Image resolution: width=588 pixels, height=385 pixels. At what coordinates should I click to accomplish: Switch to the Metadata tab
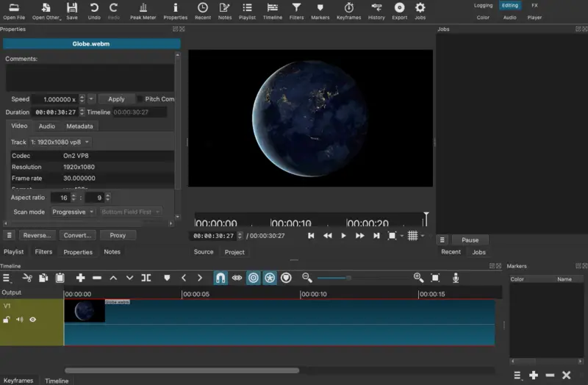point(79,126)
